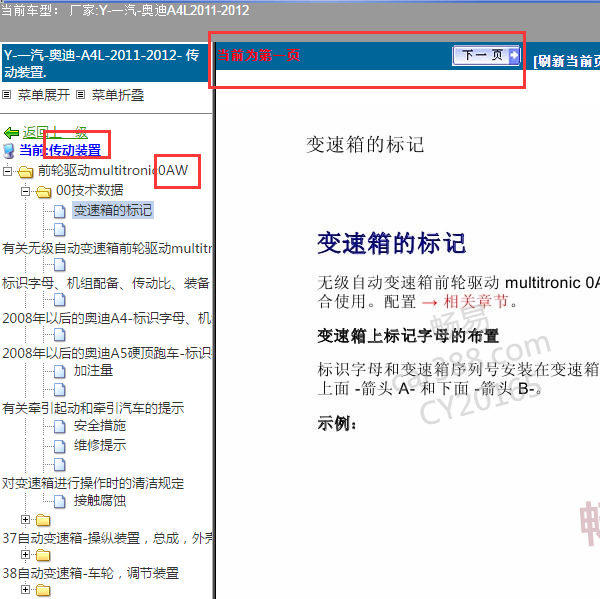This screenshot has height=599, width=600.
Task: Open 有关无级自动变速箱前轮驱动multitronic entry
Action: (107, 248)
